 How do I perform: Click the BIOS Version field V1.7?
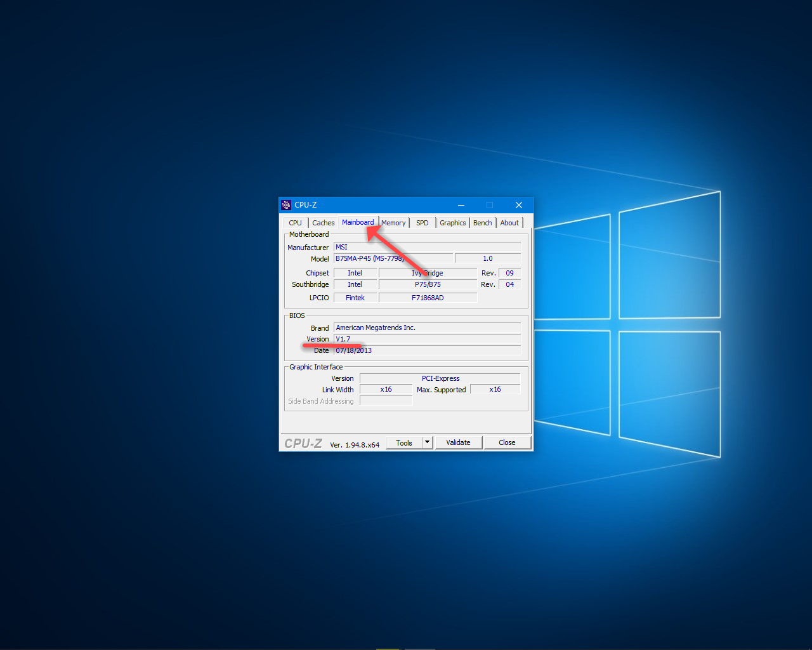(428, 340)
